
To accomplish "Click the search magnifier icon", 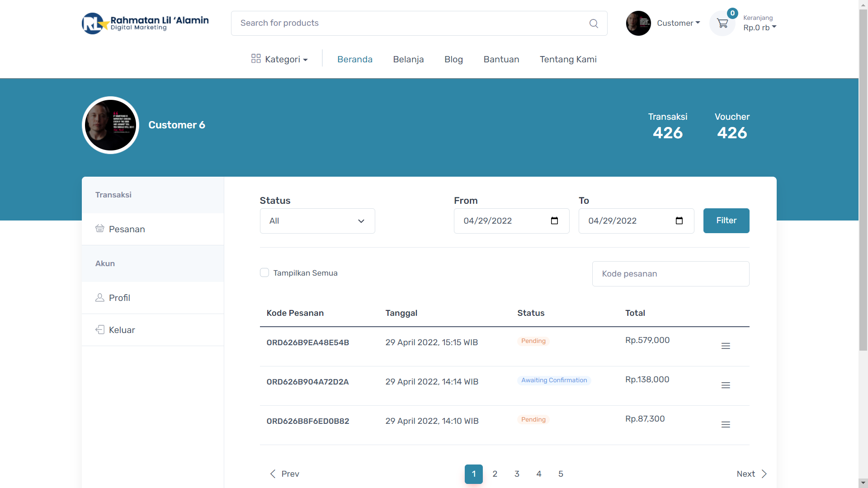I will [594, 23].
